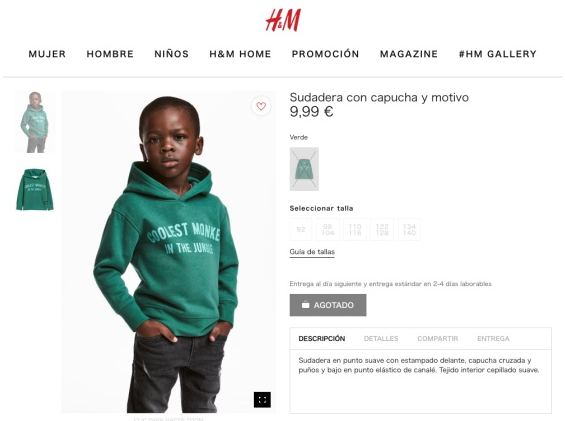This screenshot has height=421, width=565.
Task: Switch to the Detalles tab
Action: click(x=381, y=338)
